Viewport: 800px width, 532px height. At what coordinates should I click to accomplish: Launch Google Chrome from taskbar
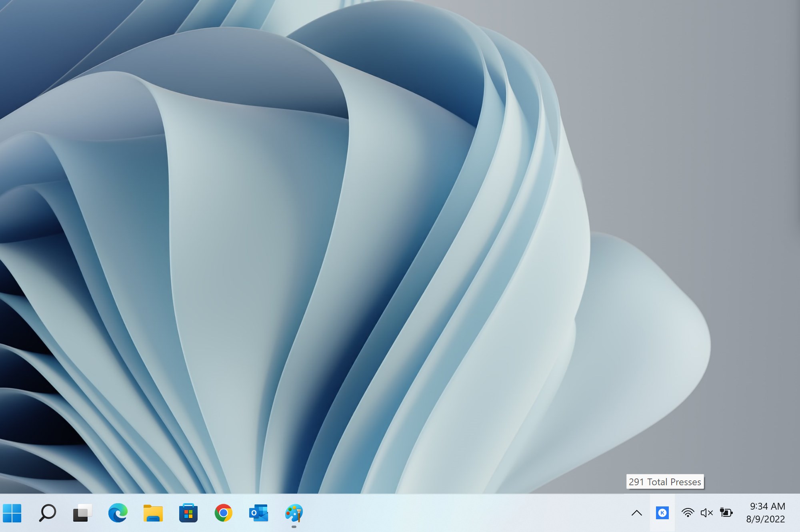223,513
